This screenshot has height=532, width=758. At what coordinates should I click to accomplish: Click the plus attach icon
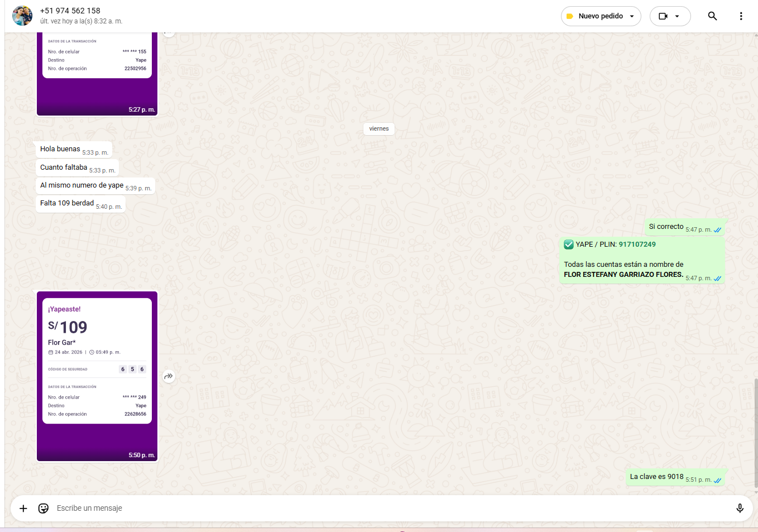tap(23, 508)
